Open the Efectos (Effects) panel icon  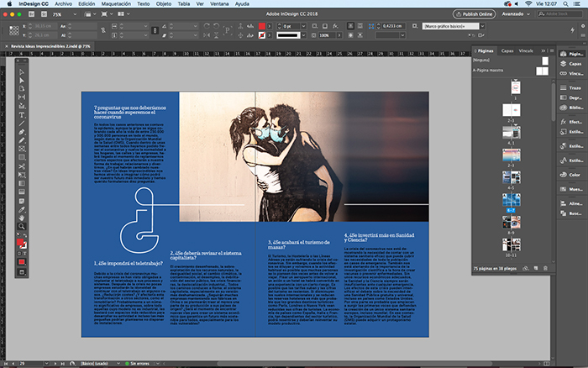(570, 122)
